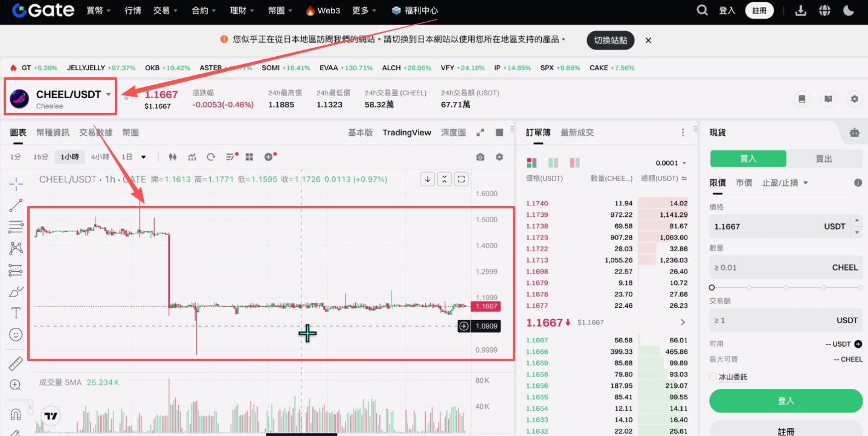868x436 pixels.
Task: Switch to the 深度圖 chart tab
Action: [x=452, y=132]
